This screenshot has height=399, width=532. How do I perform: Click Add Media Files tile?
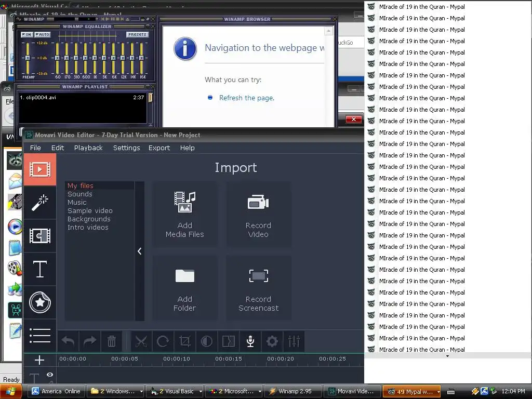[x=185, y=214]
